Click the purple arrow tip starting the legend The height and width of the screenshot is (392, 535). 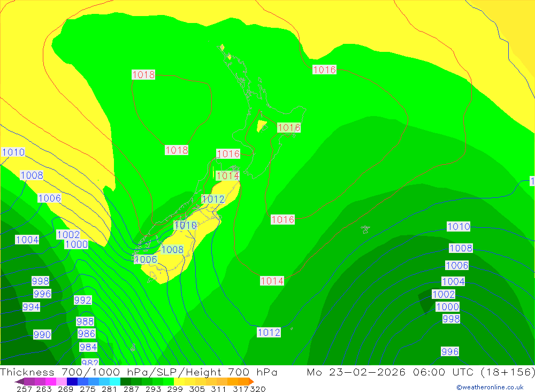click(19, 381)
